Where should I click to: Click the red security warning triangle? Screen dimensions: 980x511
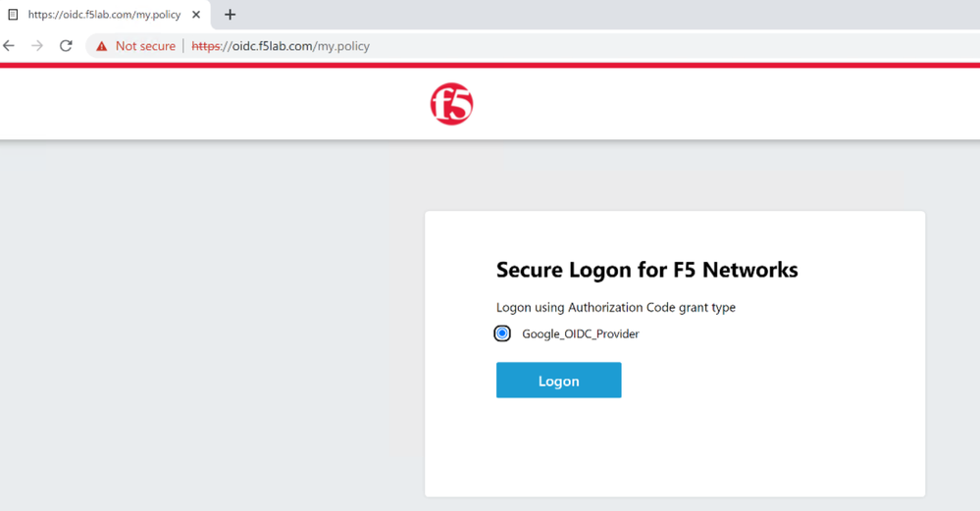click(x=101, y=46)
